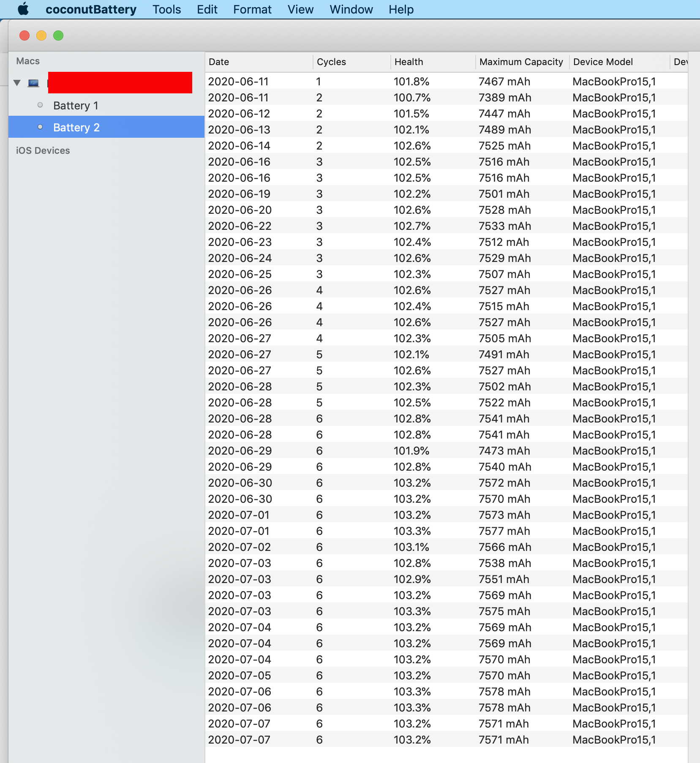Click the 7522 mAh capacity cell

pos(504,403)
